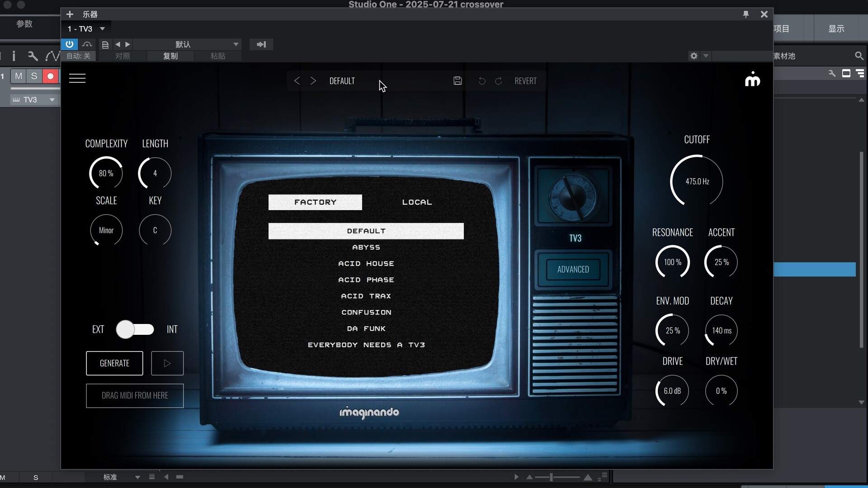Mute track 1 with M button
This screenshot has width=868, height=488.
(x=19, y=76)
